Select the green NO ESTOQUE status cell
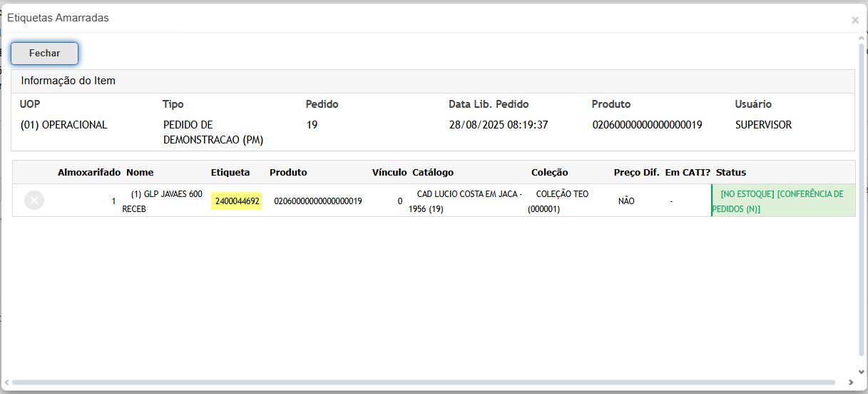Screen dimensions: 868x394 point(782,201)
